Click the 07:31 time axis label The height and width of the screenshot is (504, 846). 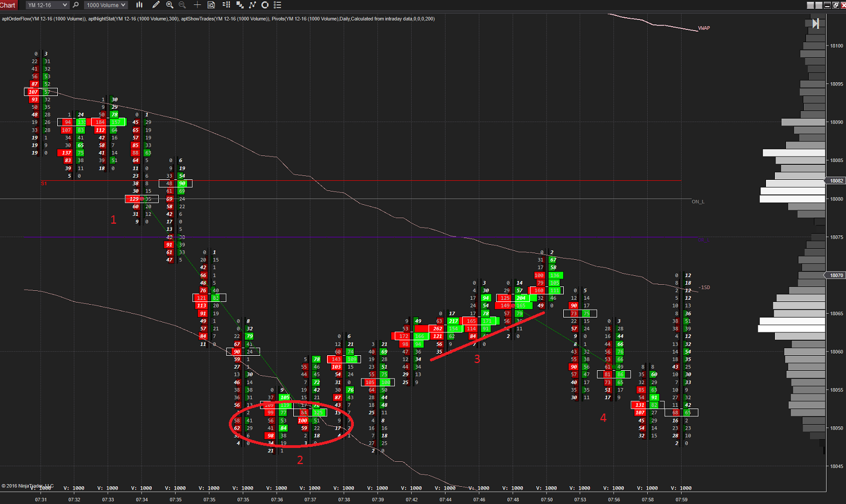pyautogui.click(x=41, y=500)
